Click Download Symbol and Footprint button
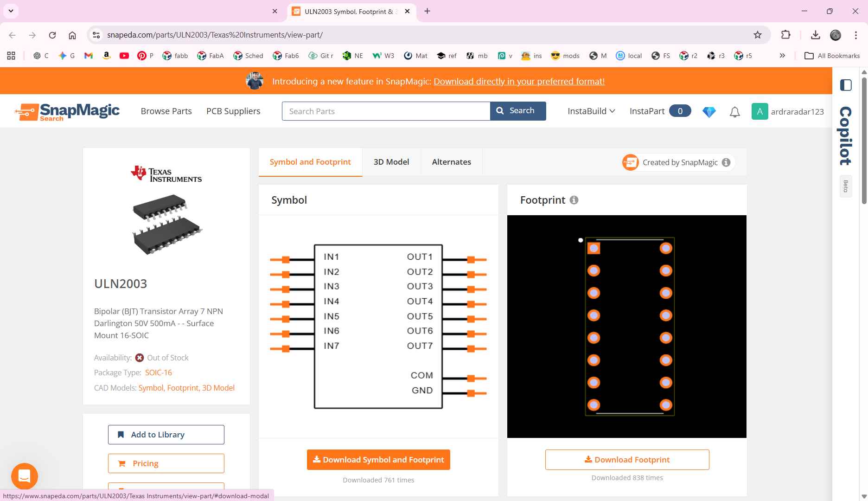 (x=378, y=460)
